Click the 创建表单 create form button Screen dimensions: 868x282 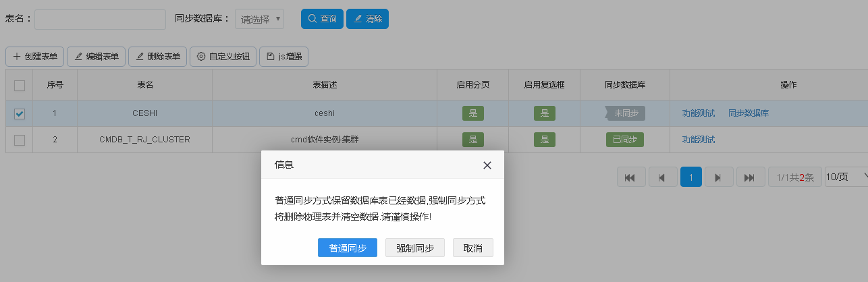coord(35,57)
